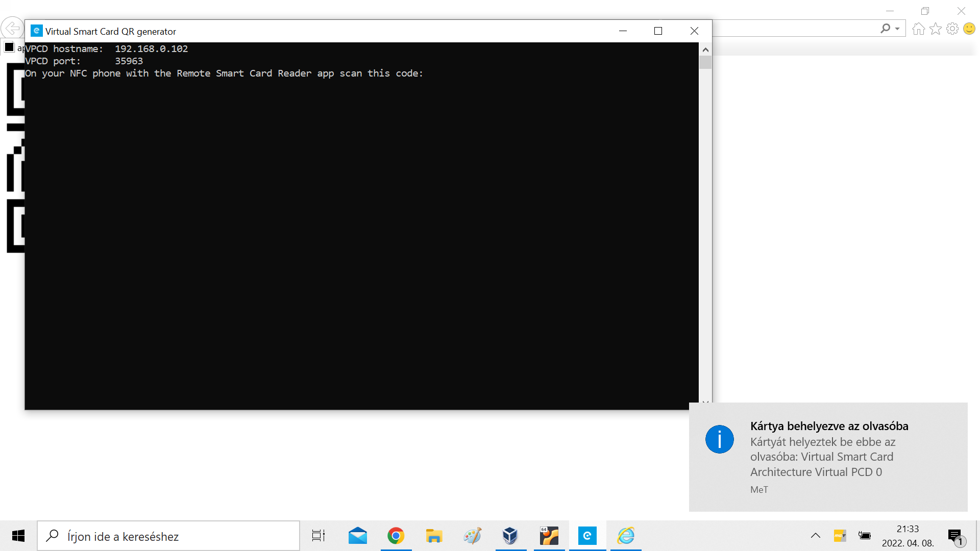
Task: Click the Internet Explorer search magnifier
Action: (886, 29)
